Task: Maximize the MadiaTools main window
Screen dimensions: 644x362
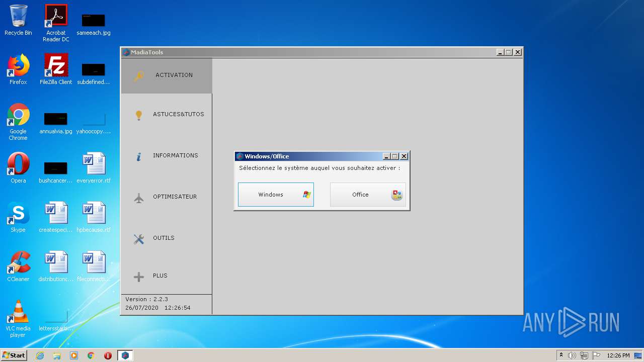Action: click(x=509, y=52)
